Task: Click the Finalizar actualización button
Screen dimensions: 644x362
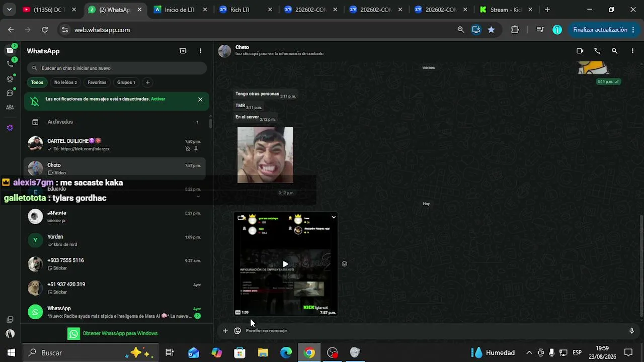Action: click(x=604, y=30)
